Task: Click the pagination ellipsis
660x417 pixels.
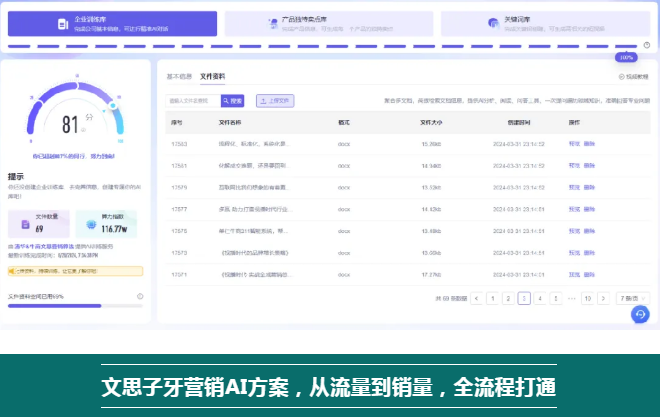Action: pyautogui.click(x=572, y=298)
